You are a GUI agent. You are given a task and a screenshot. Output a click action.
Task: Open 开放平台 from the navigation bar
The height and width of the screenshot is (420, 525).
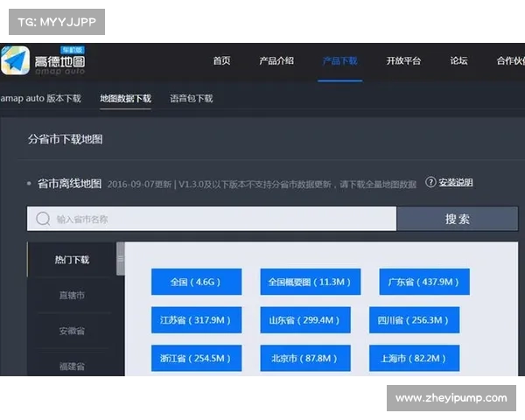(403, 61)
